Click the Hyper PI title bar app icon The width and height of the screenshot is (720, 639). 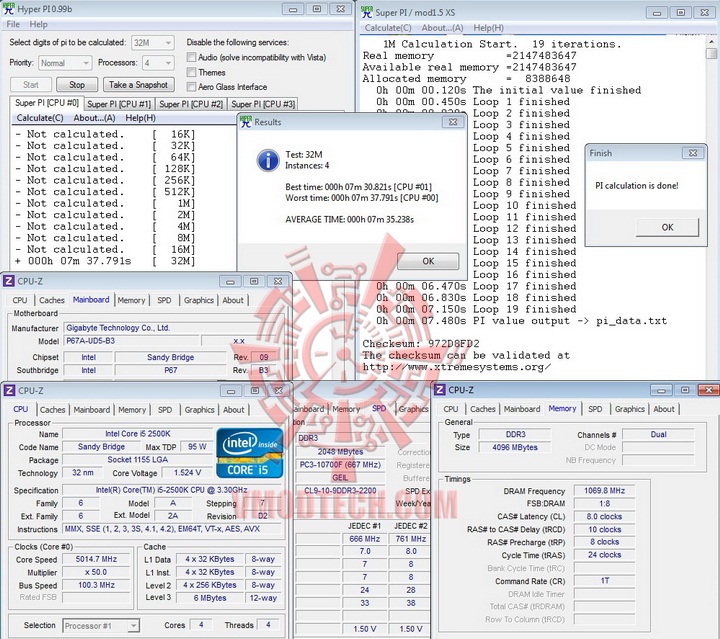[9, 8]
